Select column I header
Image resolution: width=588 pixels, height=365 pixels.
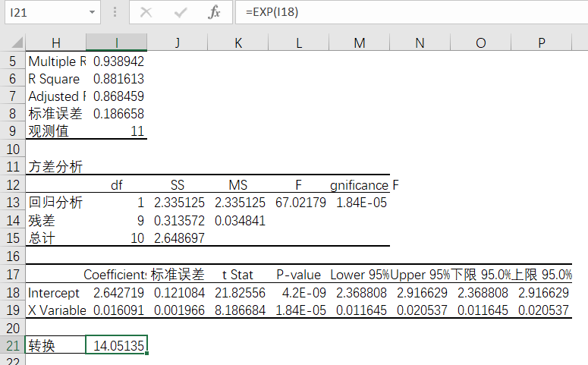(x=116, y=43)
